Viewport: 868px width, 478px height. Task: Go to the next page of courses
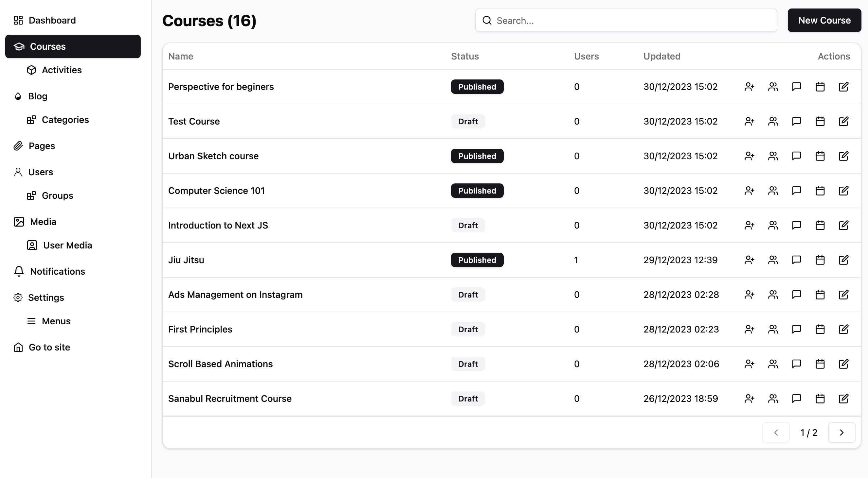tap(842, 433)
